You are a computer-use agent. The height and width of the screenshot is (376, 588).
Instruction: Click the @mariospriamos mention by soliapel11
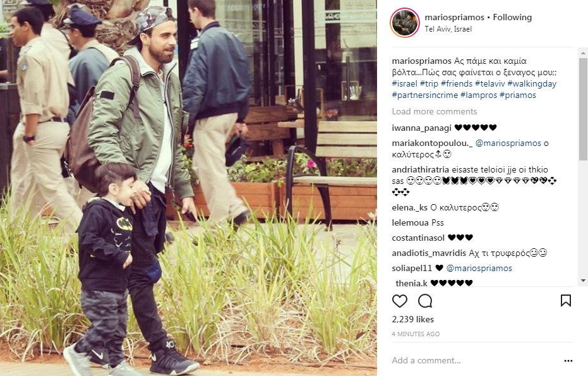[x=479, y=269]
